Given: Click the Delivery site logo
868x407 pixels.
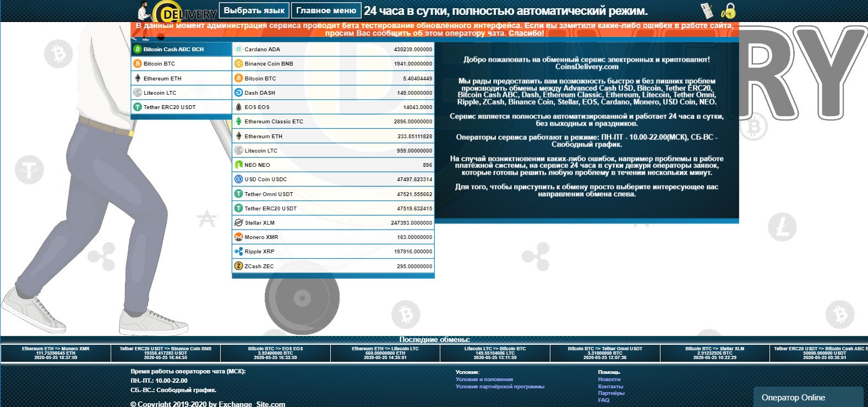Looking at the screenshot, I should click(x=177, y=11).
